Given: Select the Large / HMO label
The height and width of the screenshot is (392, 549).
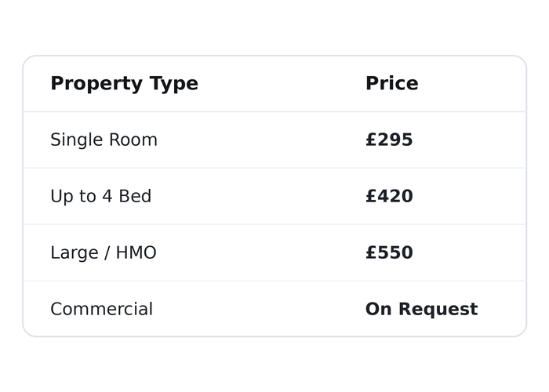Looking at the screenshot, I should (x=104, y=253).
